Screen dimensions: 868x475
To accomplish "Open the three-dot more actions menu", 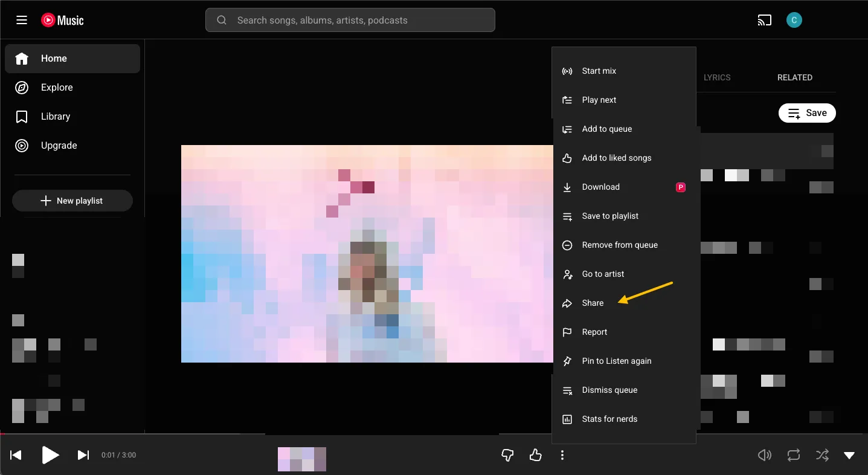I will (x=562, y=455).
